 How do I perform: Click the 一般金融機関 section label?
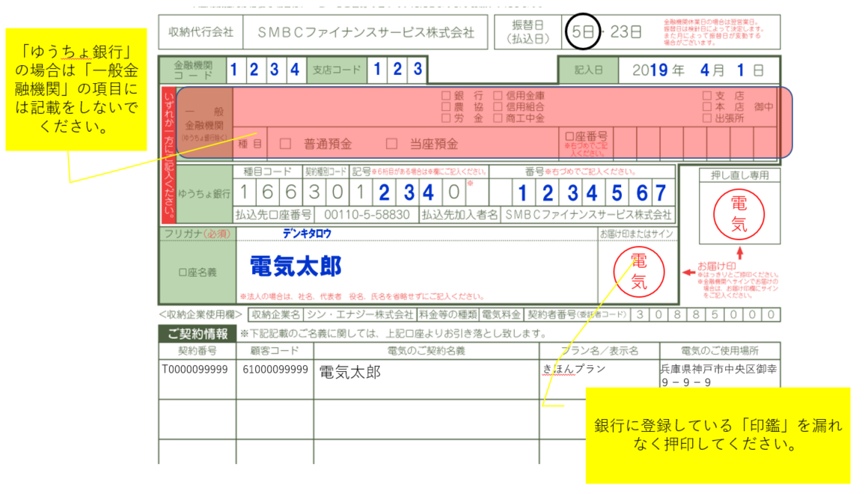click(204, 124)
